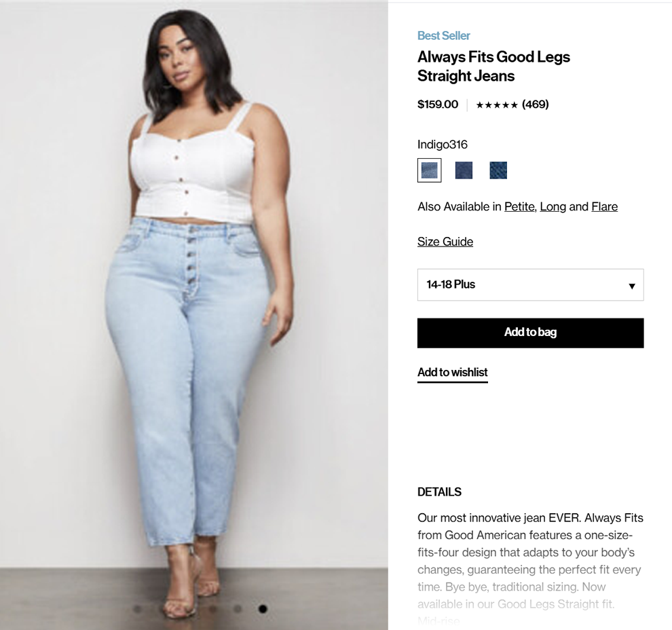672x630 pixels.
Task: Switch to the Petite version
Action: click(x=519, y=206)
